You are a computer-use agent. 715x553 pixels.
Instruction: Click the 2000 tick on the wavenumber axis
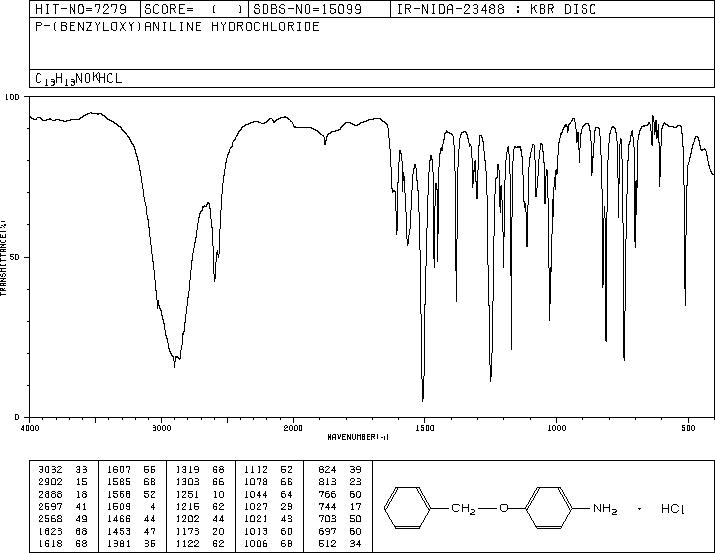click(x=293, y=428)
